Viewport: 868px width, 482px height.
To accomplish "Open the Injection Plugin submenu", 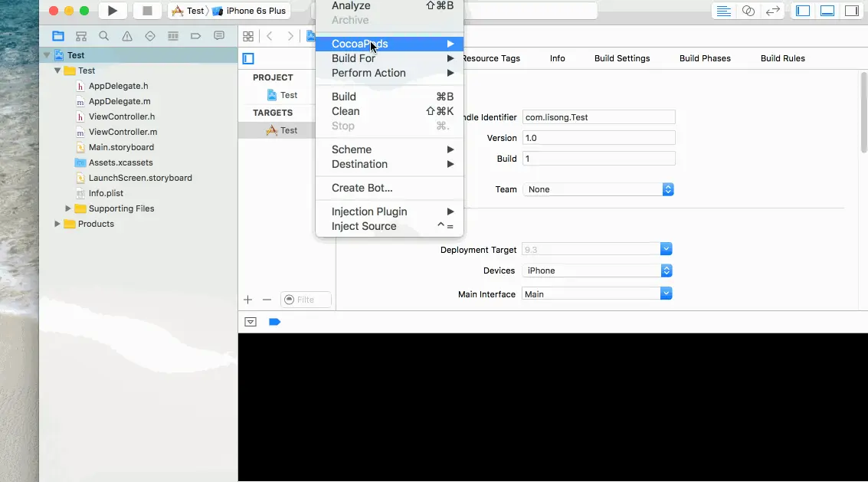I will click(389, 211).
